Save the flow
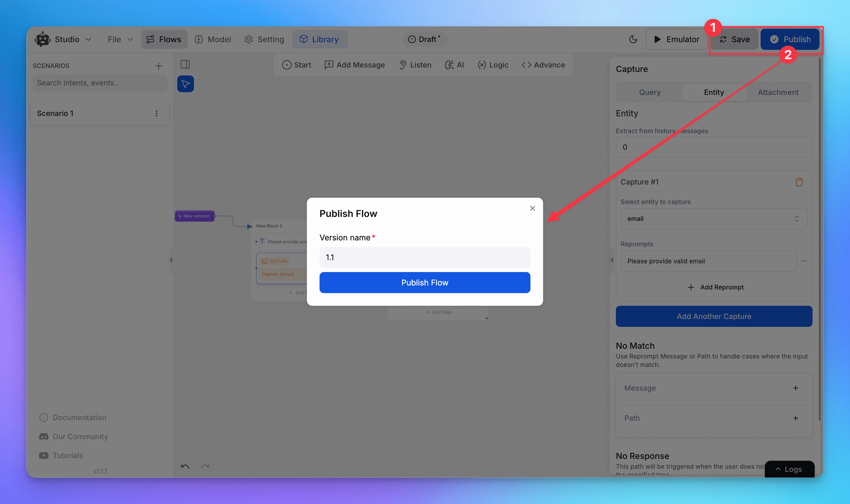This screenshot has height=504, width=850. pos(735,39)
